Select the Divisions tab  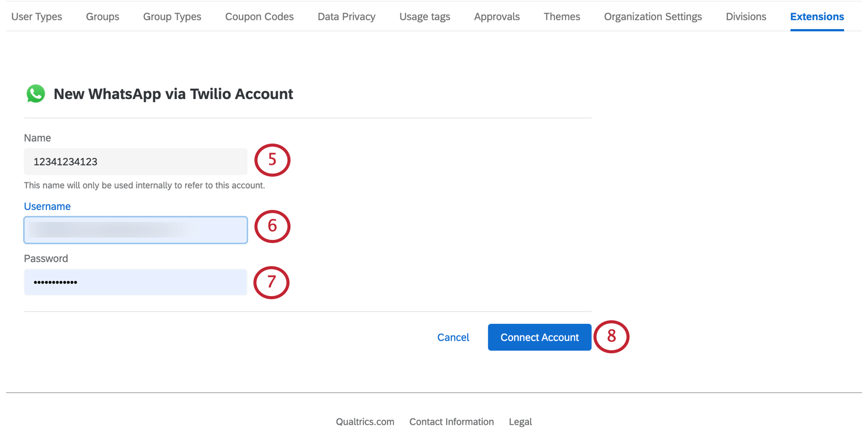(x=746, y=17)
